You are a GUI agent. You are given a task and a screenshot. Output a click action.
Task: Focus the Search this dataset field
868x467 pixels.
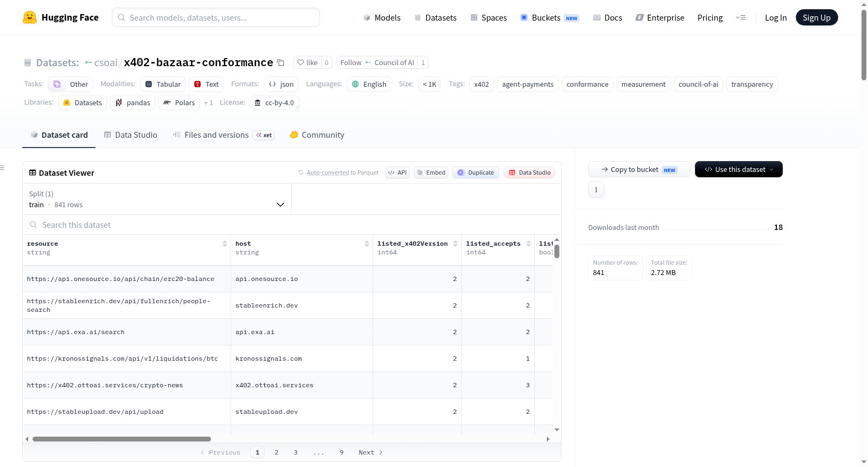click(292, 225)
